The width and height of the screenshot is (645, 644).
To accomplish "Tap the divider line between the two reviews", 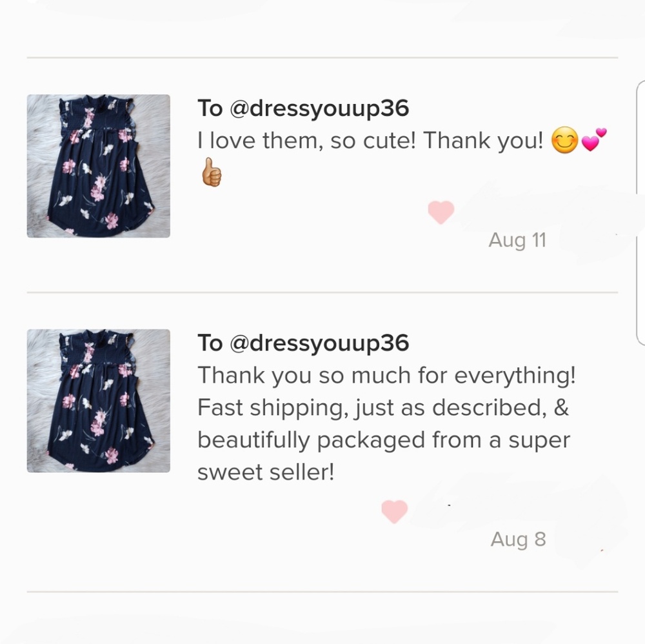I will (x=322, y=292).
